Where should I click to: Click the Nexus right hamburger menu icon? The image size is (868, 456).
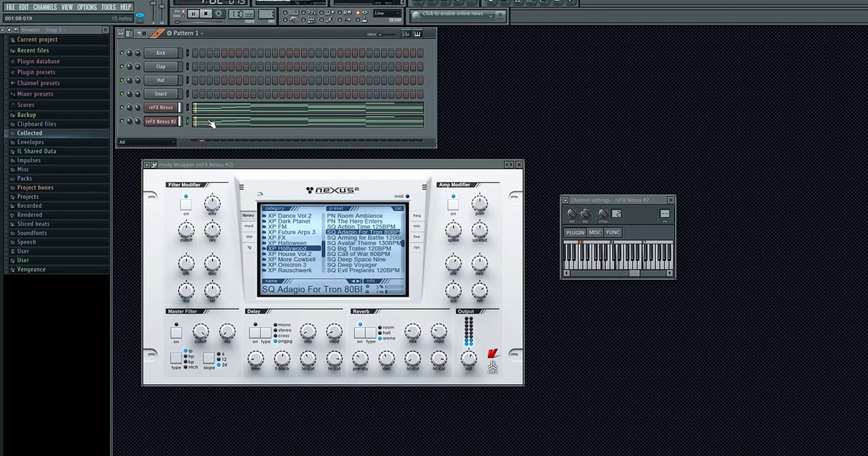click(x=424, y=187)
